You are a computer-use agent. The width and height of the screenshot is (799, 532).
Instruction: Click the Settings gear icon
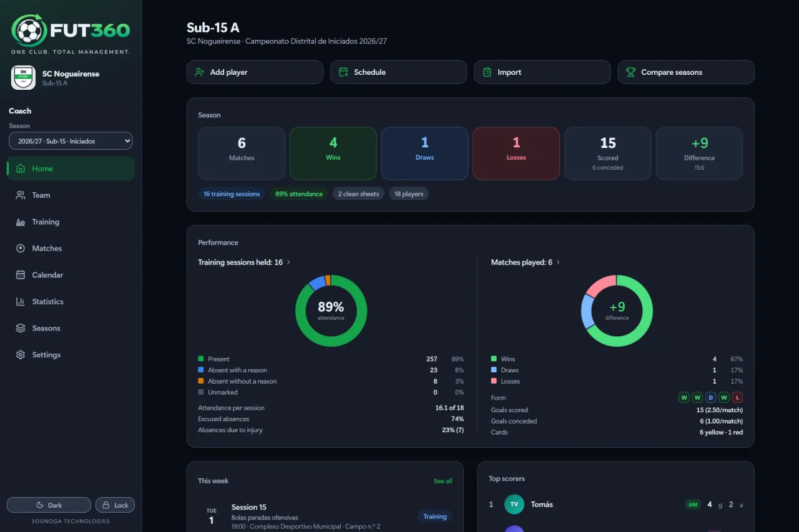(x=21, y=355)
